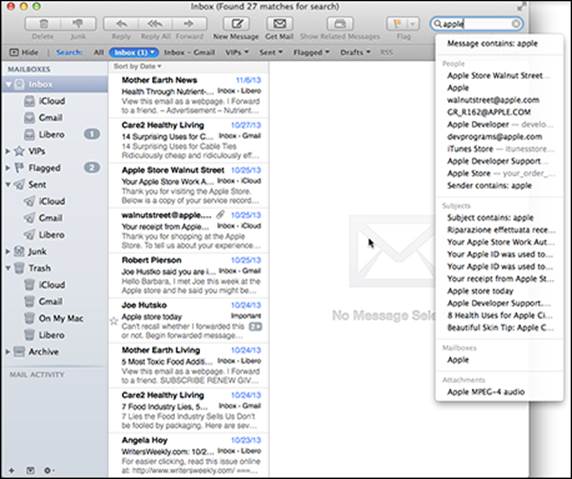The image size is (572, 479).
Task: Clear the search field with X button
Action: pyautogui.click(x=516, y=24)
